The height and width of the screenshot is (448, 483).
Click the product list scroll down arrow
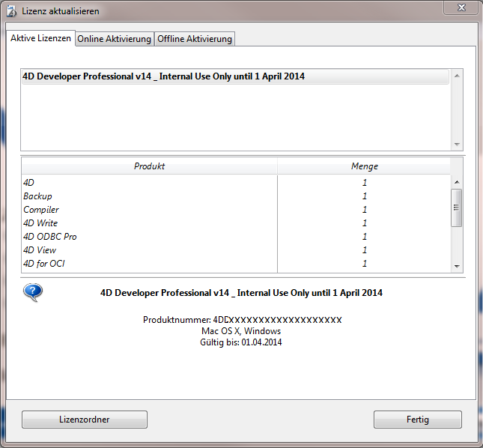click(457, 267)
